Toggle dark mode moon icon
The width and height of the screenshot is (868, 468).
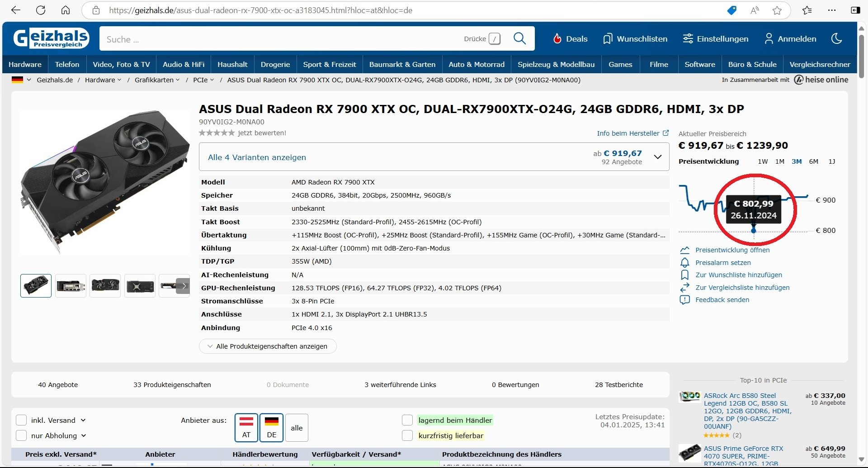836,39
